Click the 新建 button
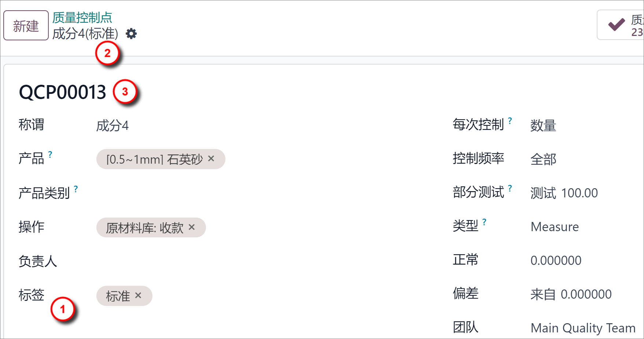This screenshot has height=339, width=644. click(x=26, y=25)
